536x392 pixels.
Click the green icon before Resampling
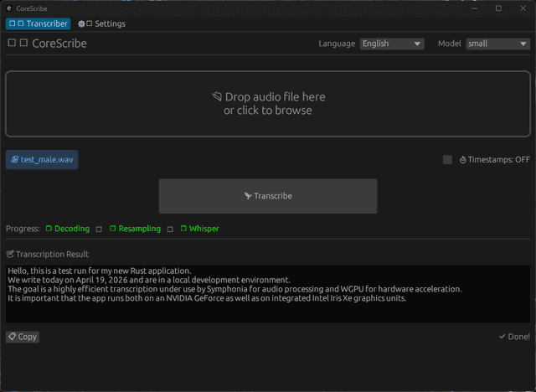pos(113,229)
